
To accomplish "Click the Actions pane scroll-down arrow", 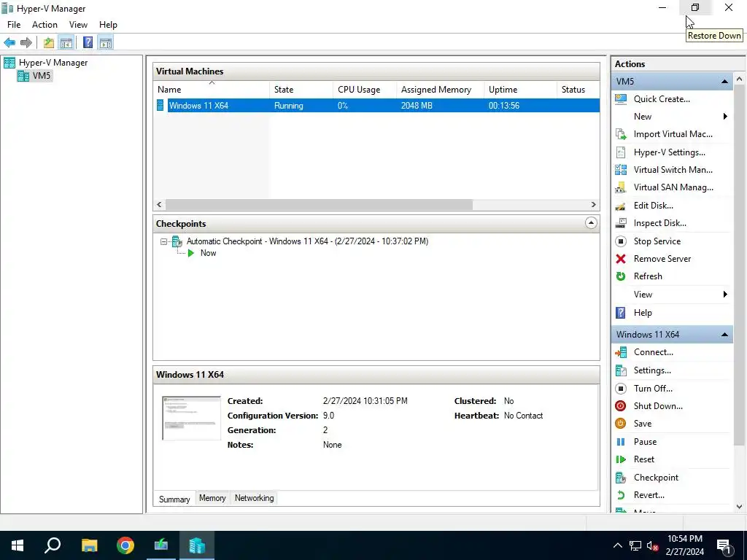I will coord(739,507).
